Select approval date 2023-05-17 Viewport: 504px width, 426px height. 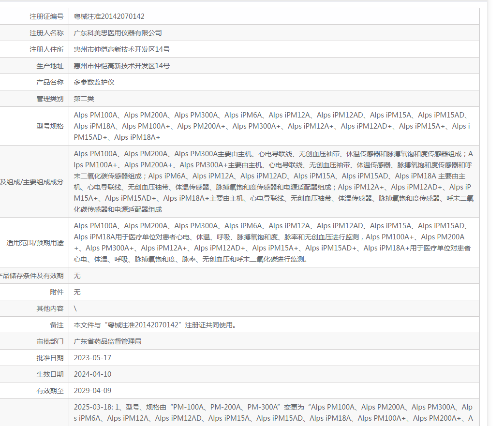click(92, 357)
